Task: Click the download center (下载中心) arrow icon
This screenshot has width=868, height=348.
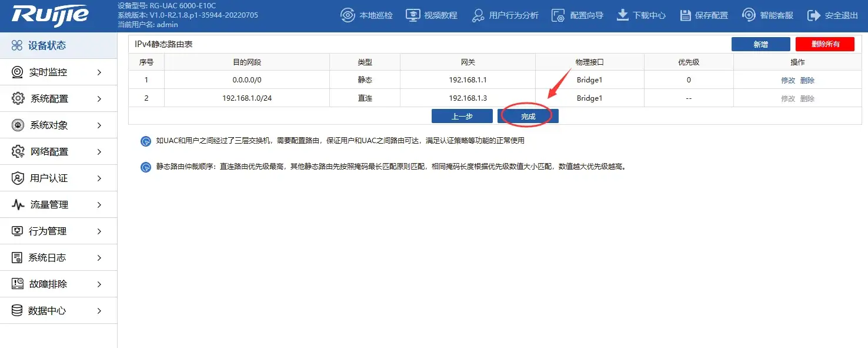Action: tap(622, 15)
